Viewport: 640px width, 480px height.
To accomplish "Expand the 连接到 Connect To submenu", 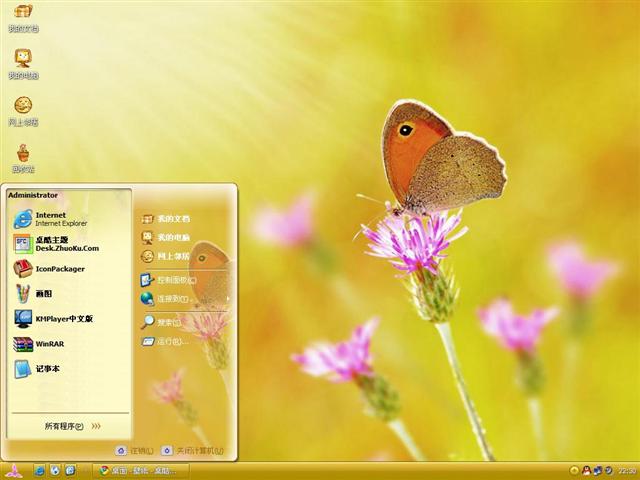I will point(184,299).
